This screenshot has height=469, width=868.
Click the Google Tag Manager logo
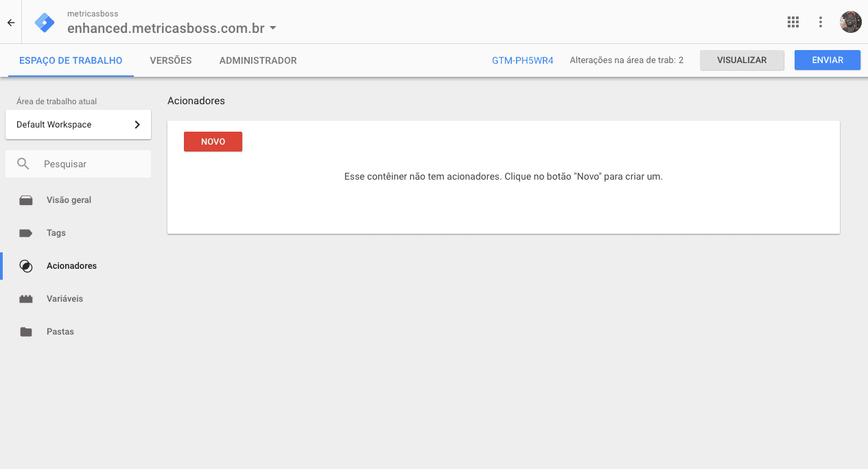coord(44,22)
